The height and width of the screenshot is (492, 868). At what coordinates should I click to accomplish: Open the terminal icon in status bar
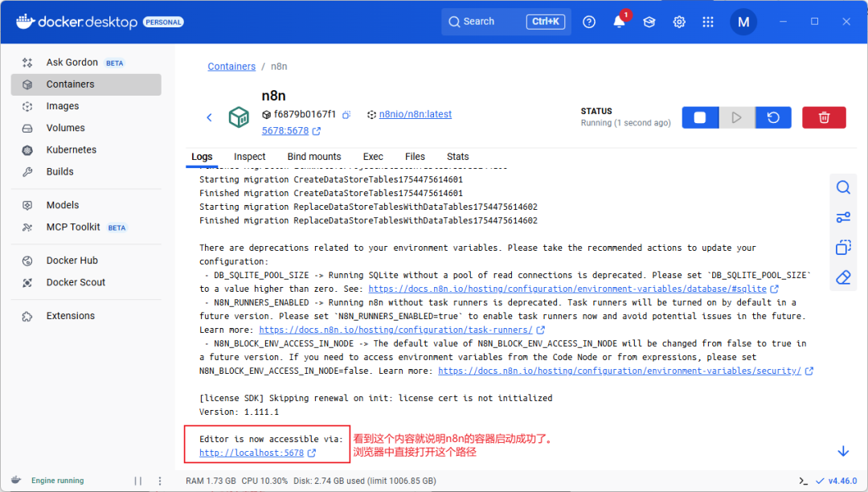click(803, 481)
